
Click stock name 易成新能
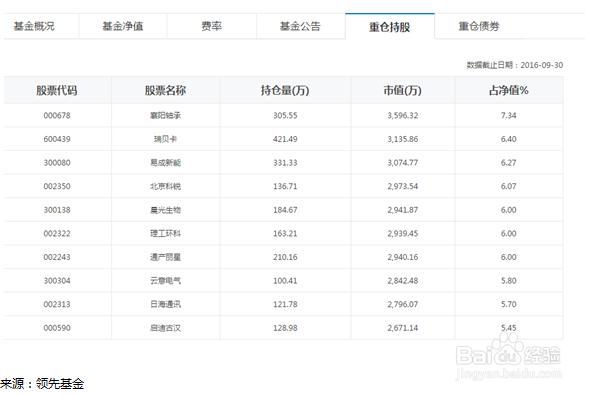(166, 162)
